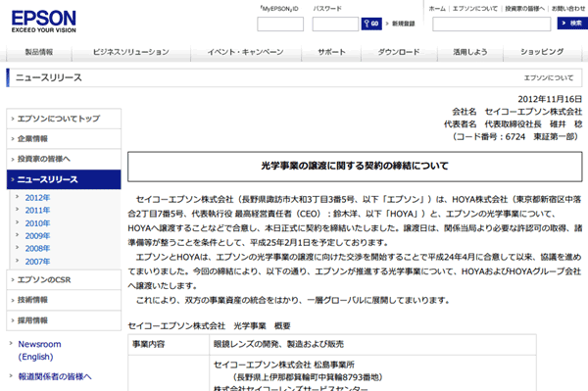Click the コード番号:6724 text line
The width and height of the screenshot is (588, 391).
point(516,137)
